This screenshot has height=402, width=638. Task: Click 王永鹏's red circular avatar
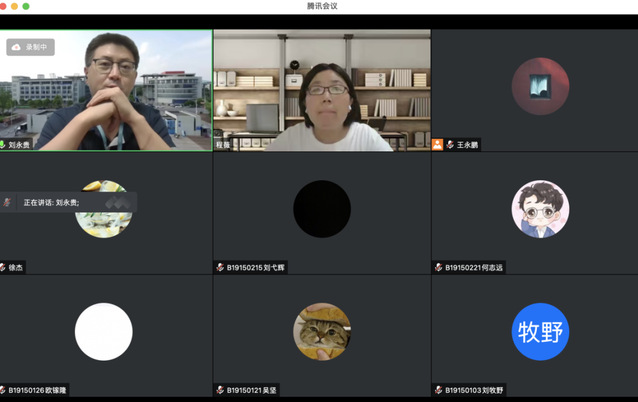pos(540,87)
